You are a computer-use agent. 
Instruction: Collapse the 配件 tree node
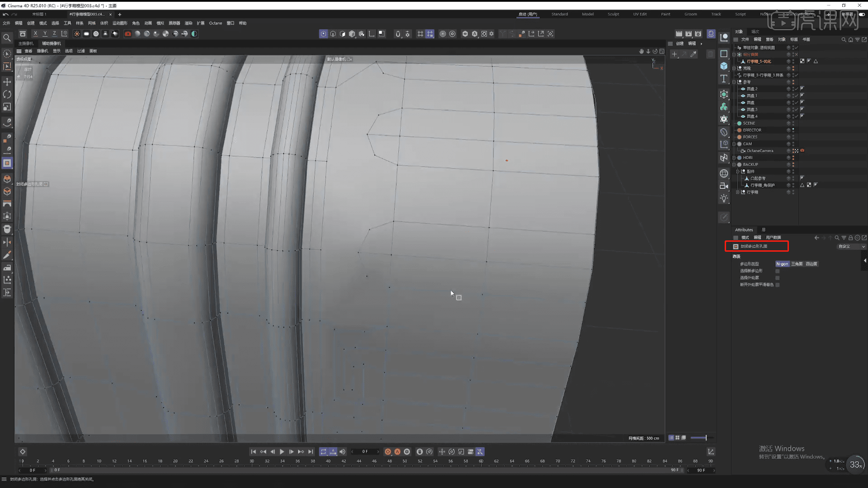[738, 172]
